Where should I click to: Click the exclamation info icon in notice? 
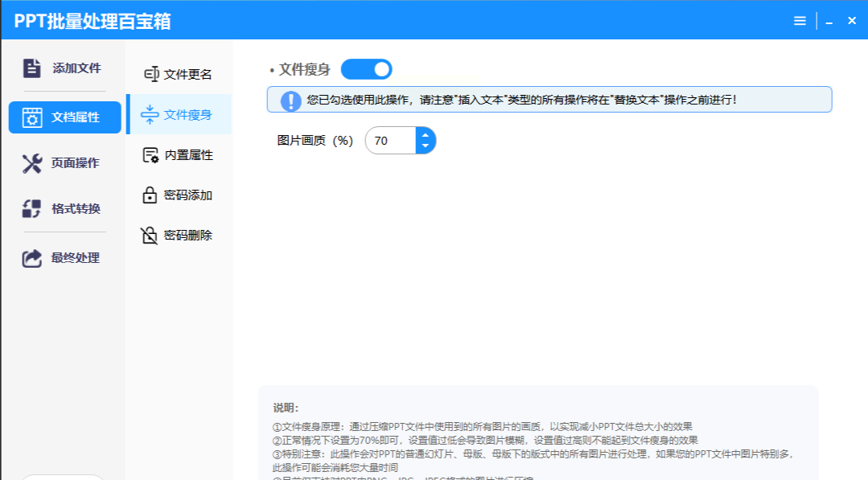pos(290,101)
